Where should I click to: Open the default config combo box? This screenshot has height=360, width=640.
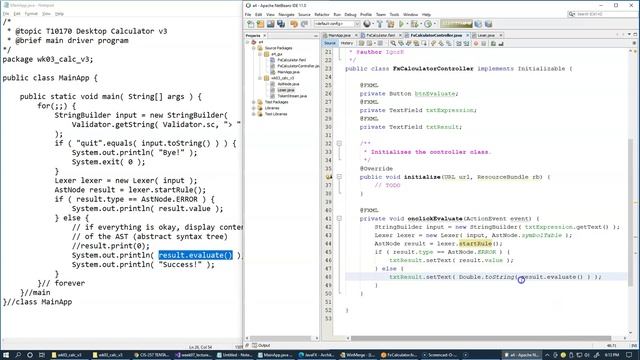(x=337, y=24)
